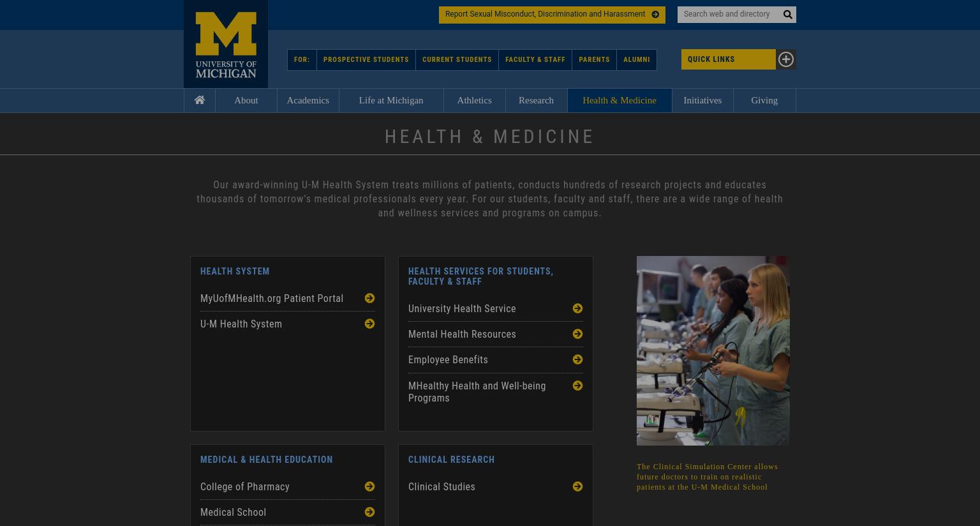Open College of Pharmacy link

245,486
